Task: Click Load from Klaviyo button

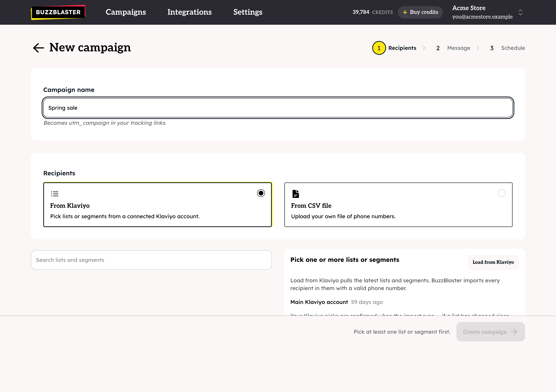Action: click(x=493, y=262)
